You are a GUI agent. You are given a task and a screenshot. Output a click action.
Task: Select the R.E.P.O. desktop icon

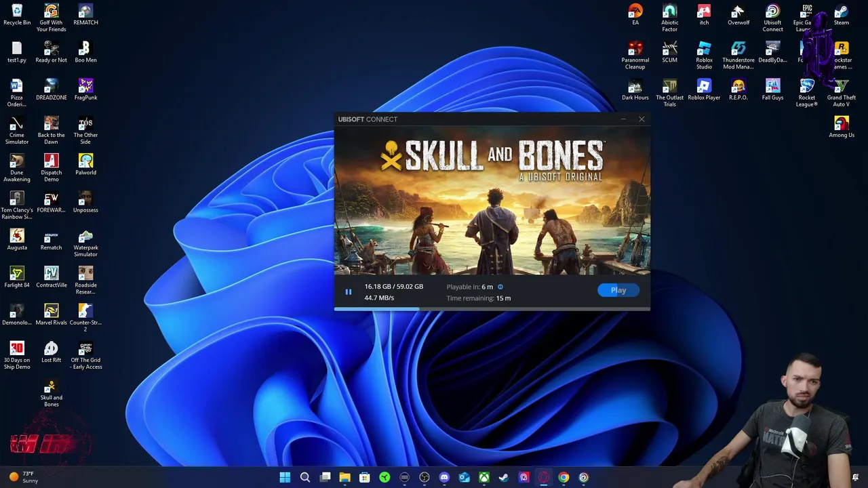click(738, 89)
